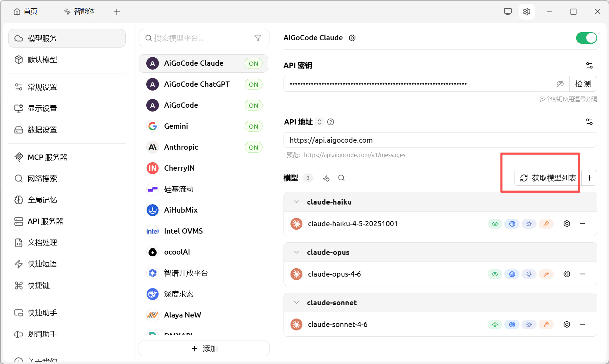Go to 常规设置
609x364 pixels.
point(67,87)
